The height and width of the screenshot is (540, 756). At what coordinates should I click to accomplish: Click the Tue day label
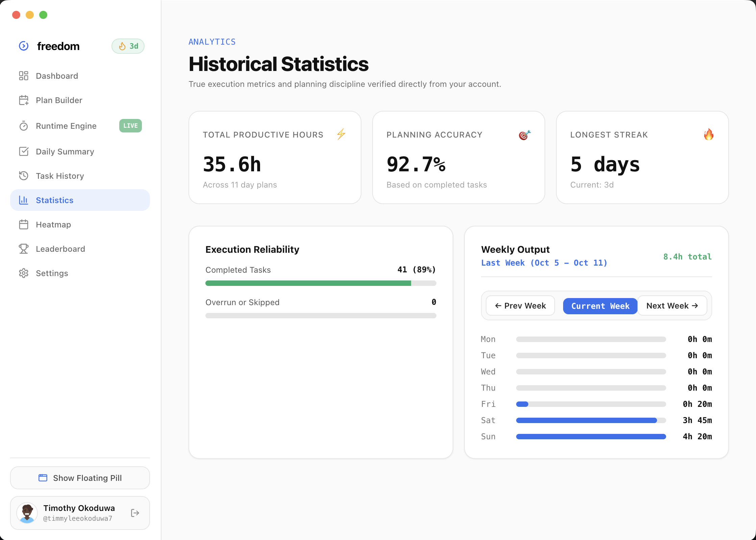(488, 355)
